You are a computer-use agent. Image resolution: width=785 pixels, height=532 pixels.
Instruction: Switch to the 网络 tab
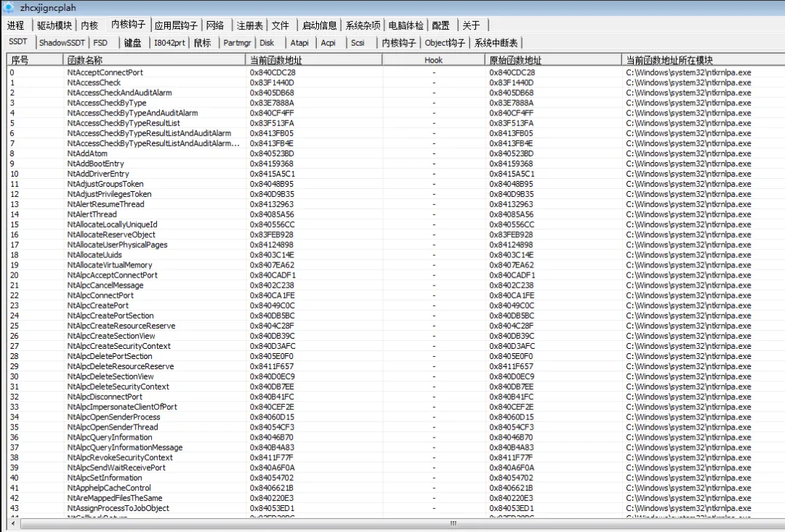(x=214, y=25)
